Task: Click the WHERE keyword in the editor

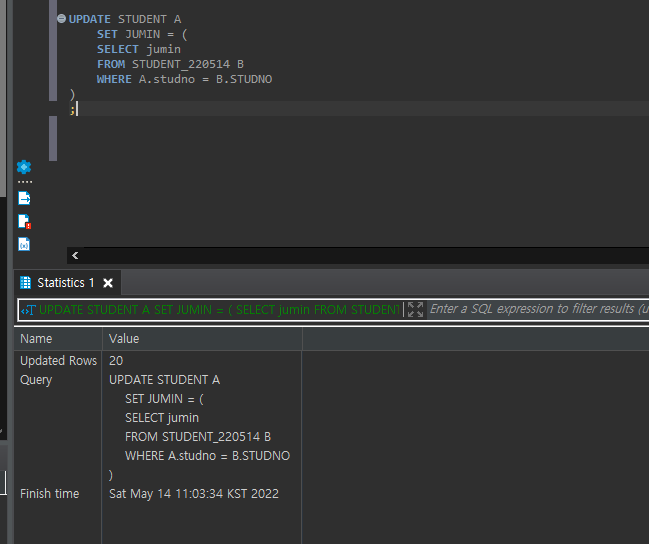Action: (x=114, y=79)
